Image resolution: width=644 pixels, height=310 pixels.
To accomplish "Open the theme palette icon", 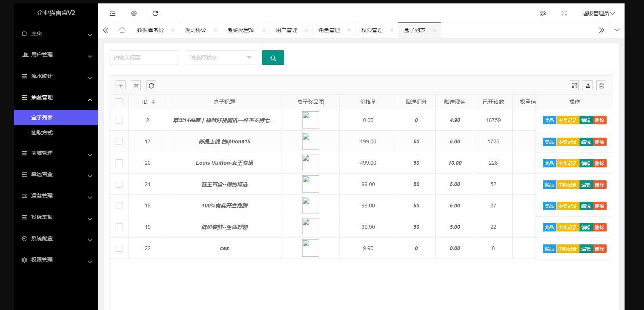I will click(x=543, y=13).
